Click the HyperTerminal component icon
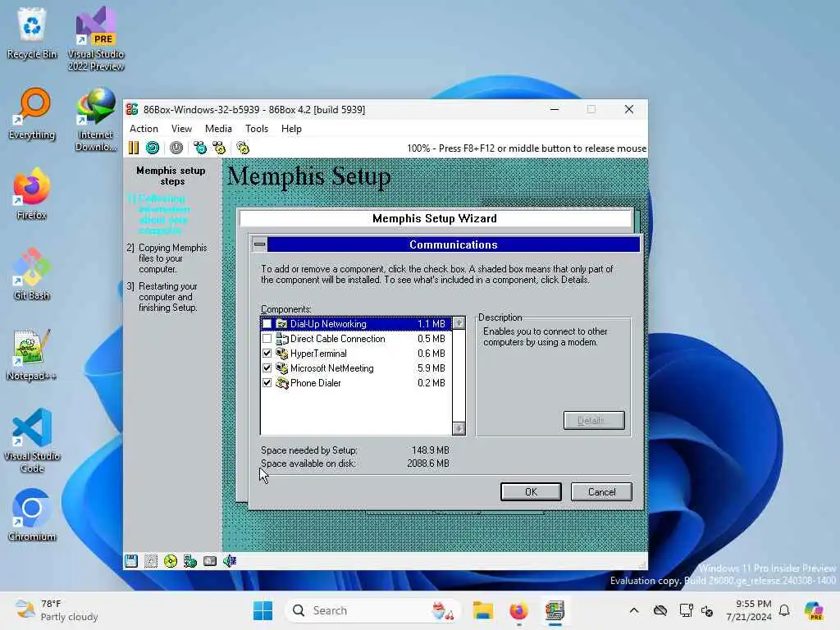The width and height of the screenshot is (840, 630). point(282,354)
